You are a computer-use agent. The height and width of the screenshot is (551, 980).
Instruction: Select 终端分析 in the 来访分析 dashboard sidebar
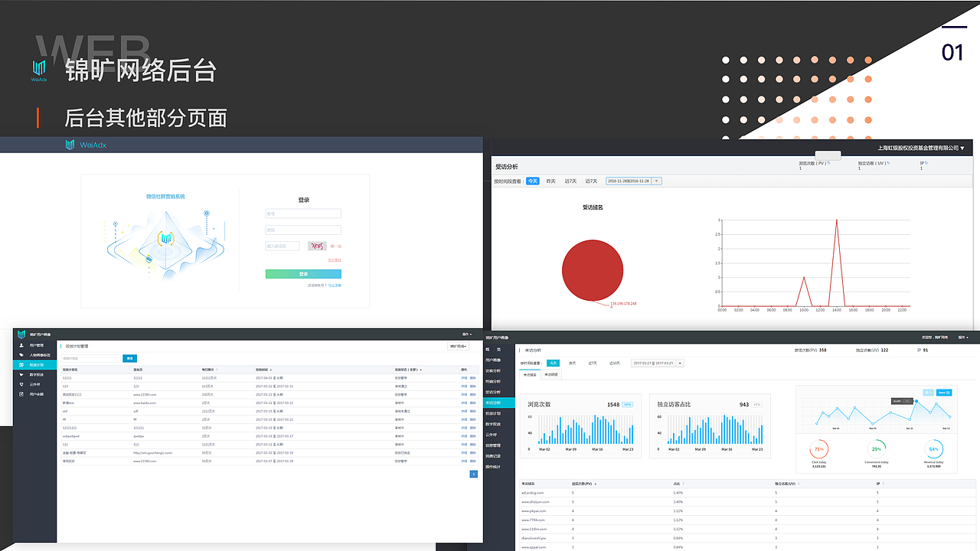tap(493, 381)
